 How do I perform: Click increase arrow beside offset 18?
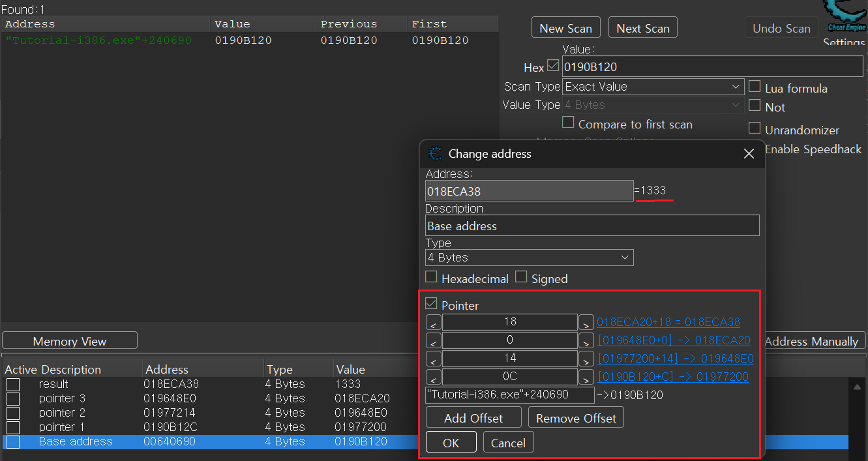pyautogui.click(x=586, y=322)
